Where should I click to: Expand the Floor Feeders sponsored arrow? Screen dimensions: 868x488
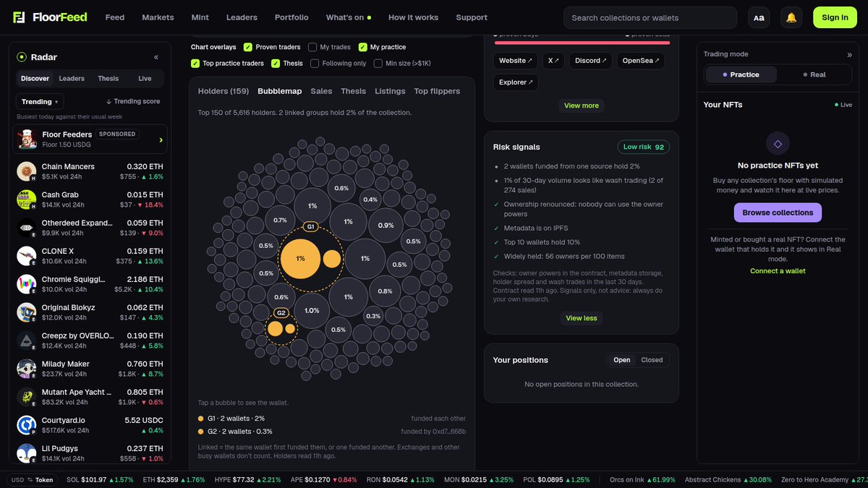[161, 140]
